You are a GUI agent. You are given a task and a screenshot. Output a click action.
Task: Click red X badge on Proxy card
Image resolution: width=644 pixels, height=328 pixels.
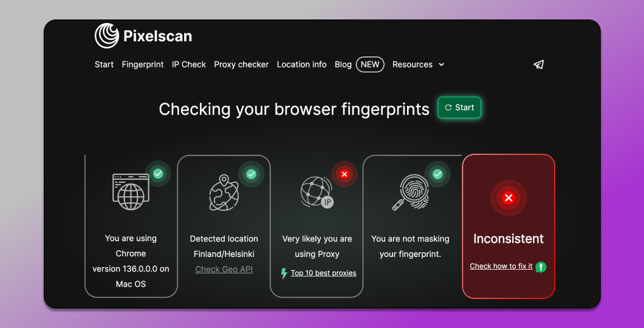point(344,174)
